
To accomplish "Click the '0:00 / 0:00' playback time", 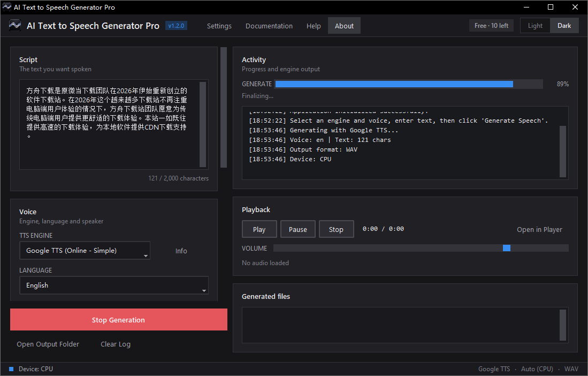I will (x=383, y=229).
